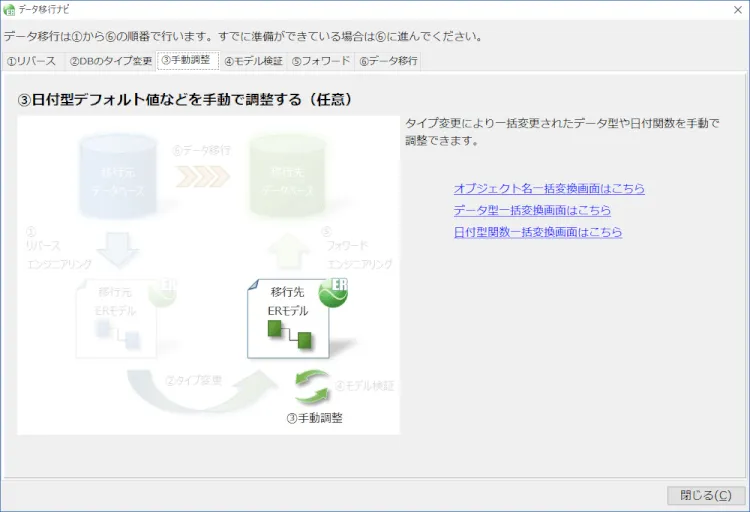
Task: Open the ⑥データ移行 tab
Action: pyautogui.click(x=389, y=61)
